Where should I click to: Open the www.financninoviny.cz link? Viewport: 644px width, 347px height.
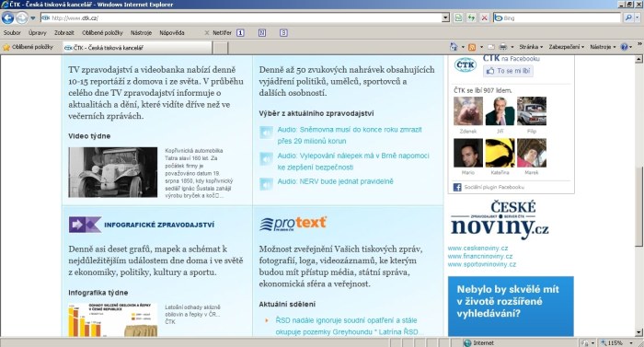[x=480, y=256]
